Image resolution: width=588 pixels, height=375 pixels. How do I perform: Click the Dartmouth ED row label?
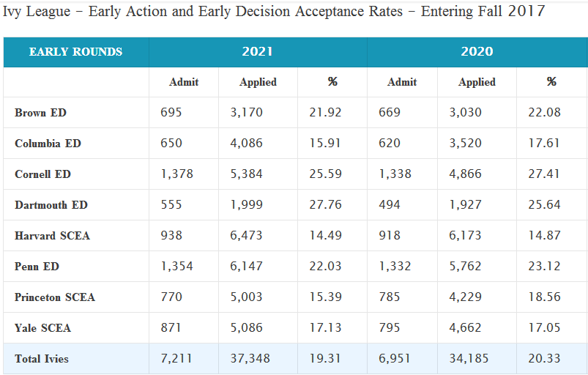coord(51,205)
